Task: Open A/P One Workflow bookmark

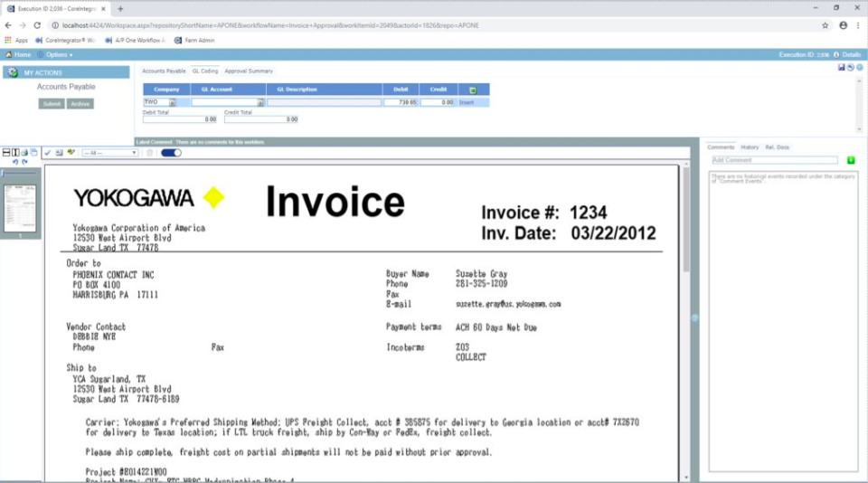Action: click(x=136, y=41)
